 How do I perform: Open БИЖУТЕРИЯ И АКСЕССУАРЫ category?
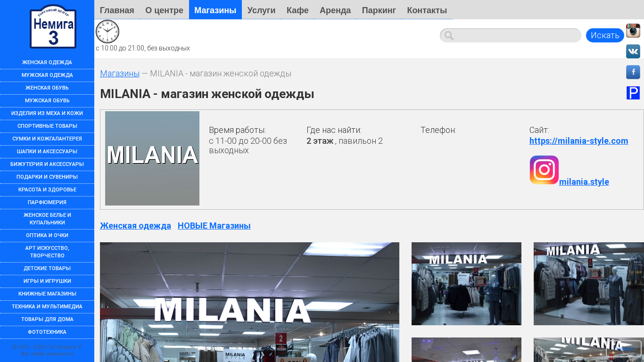click(47, 165)
